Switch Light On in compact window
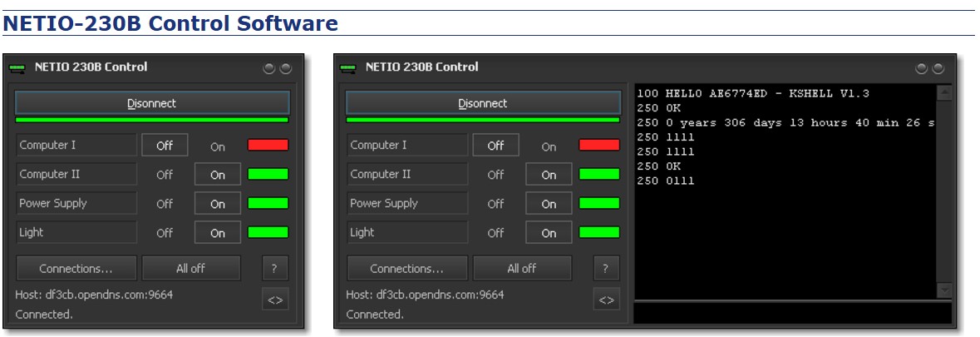Viewport: 980px width, 337px height. (x=218, y=233)
